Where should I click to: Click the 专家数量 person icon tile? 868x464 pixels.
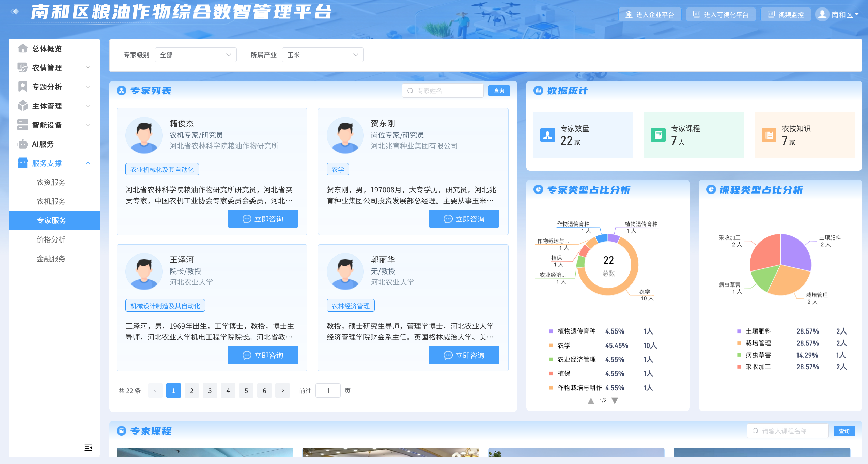pyautogui.click(x=547, y=135)
